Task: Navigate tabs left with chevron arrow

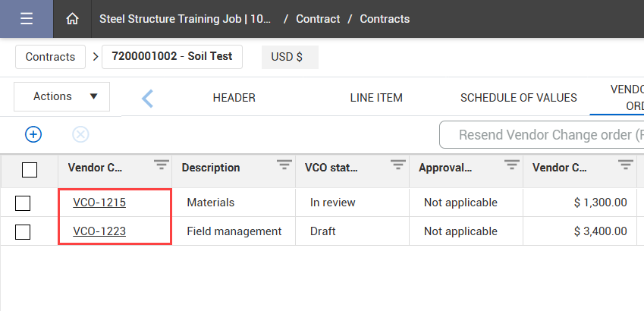Action: pyautogui.click(x=148, y=98)
